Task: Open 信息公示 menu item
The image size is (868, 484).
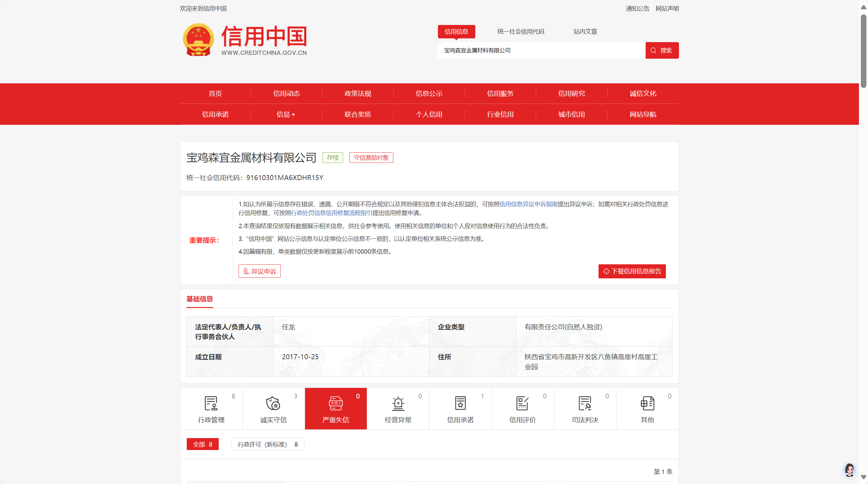Action: pos(429,93)
